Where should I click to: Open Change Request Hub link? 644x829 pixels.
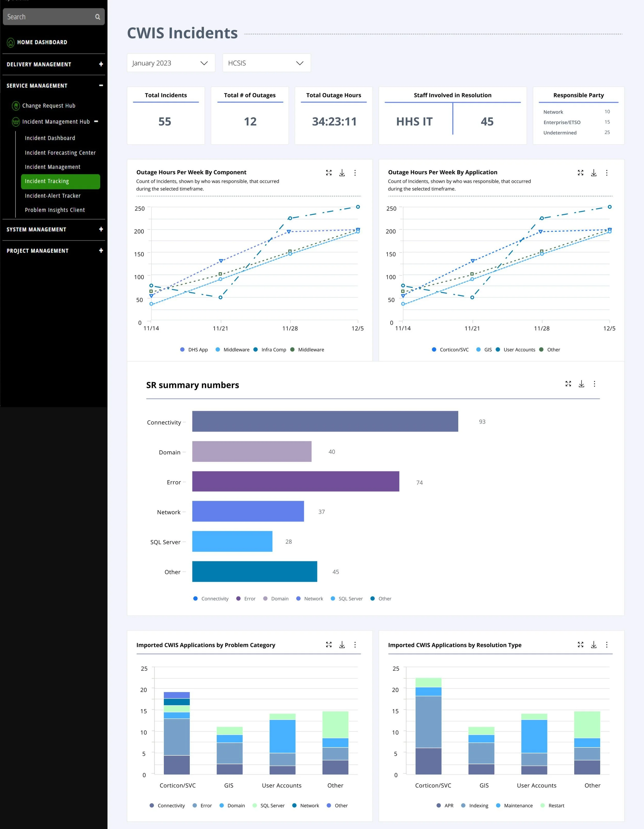[48, 106]
